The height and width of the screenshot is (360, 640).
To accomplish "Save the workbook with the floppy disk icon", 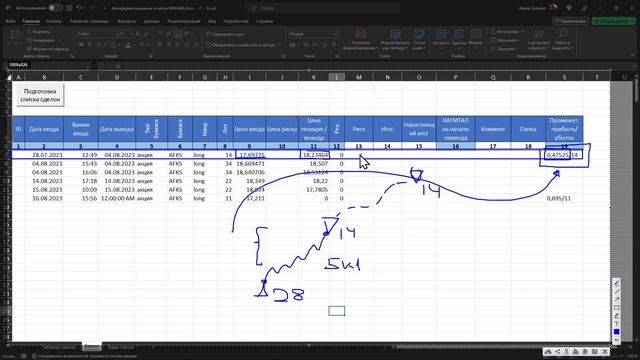I will click(69, 8).
